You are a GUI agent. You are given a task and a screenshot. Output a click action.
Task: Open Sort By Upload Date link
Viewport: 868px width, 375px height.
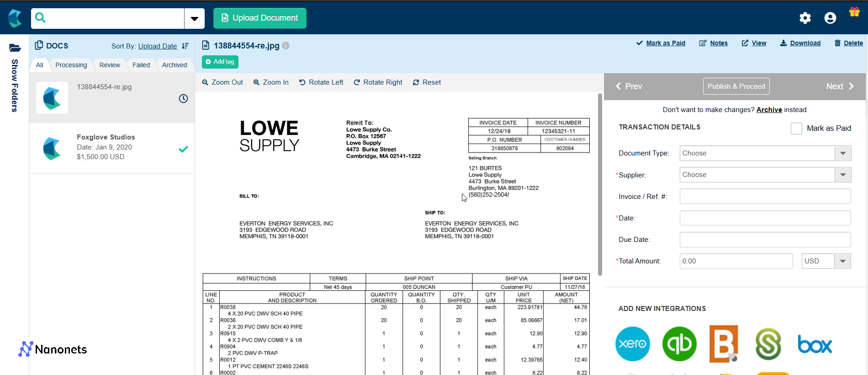click(x=158, y=46)
